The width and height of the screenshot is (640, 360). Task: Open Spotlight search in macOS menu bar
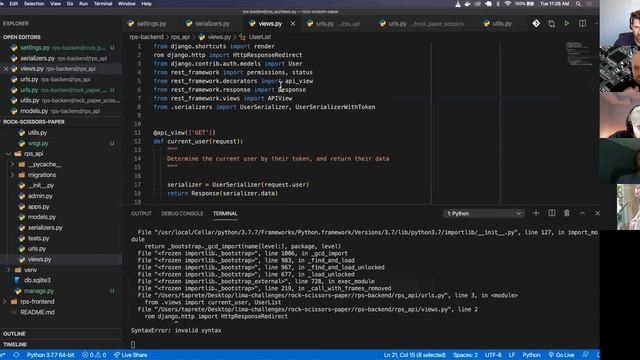coord(578,4)
